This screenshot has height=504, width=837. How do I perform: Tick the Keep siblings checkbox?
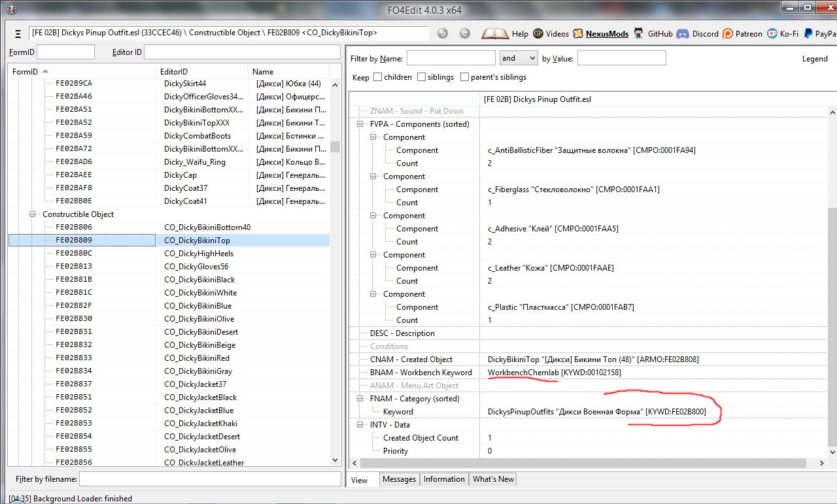pyautogui.click(x=421, y=77)
